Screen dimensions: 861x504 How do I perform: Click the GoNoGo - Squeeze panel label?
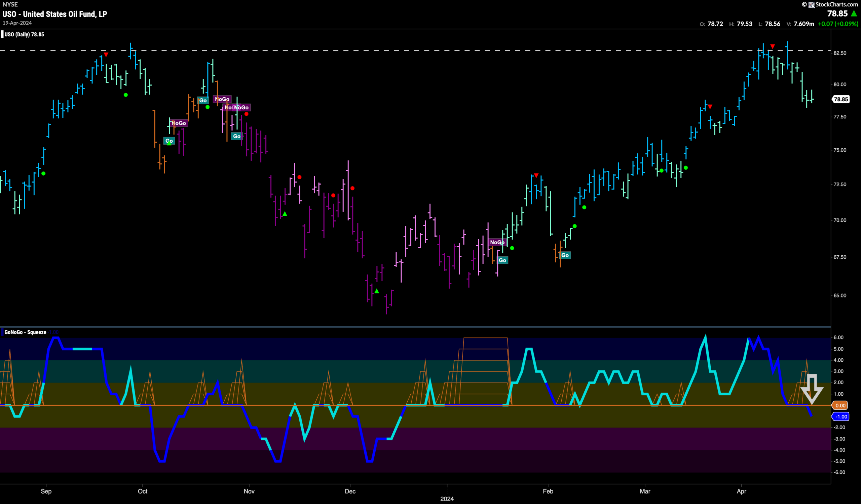(x=25, y=332)
